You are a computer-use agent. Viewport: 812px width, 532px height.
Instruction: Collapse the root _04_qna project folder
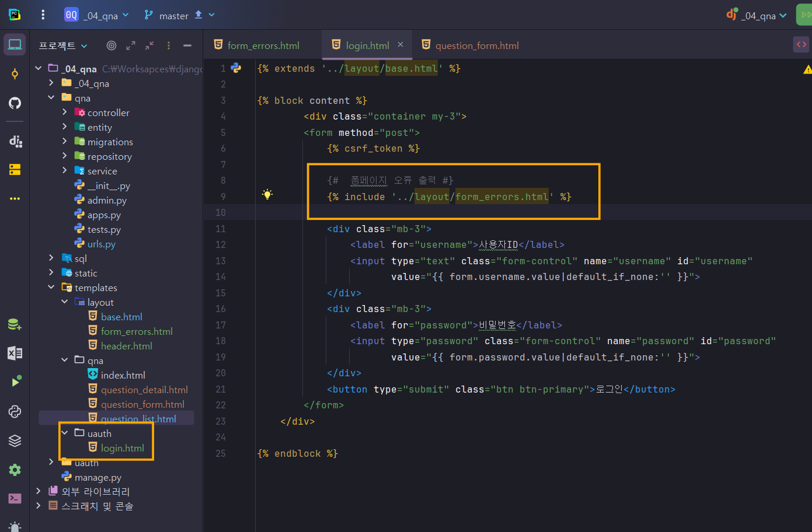tap(38, 68)
